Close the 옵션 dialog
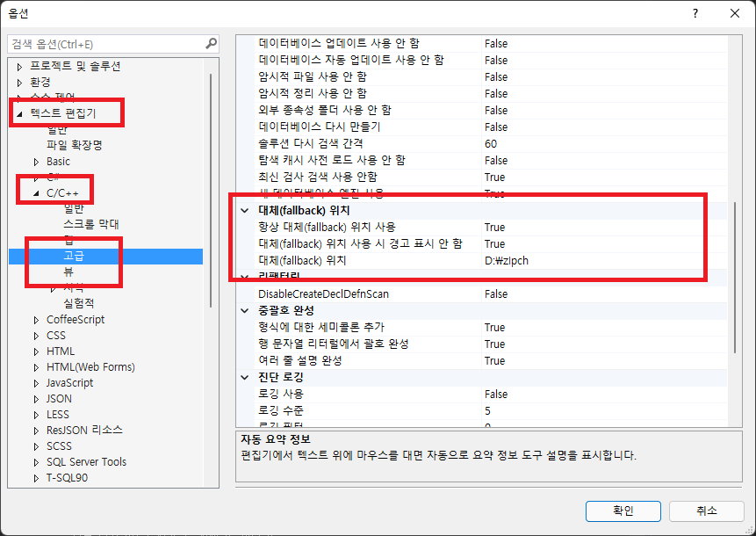The width and height of the screenshot is (756, 536). click(735, 13)
